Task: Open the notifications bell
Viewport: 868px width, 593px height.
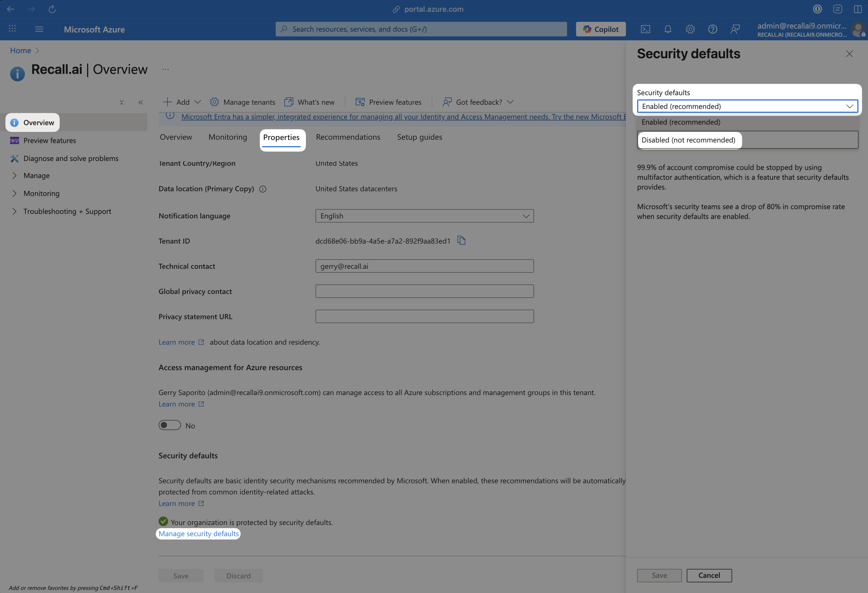Action: coord(667,29)
